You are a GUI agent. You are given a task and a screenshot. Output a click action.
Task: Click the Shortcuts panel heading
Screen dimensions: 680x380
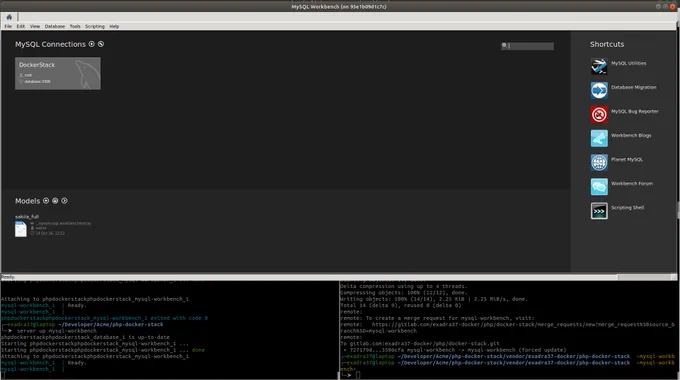click(x=607, y=44)
